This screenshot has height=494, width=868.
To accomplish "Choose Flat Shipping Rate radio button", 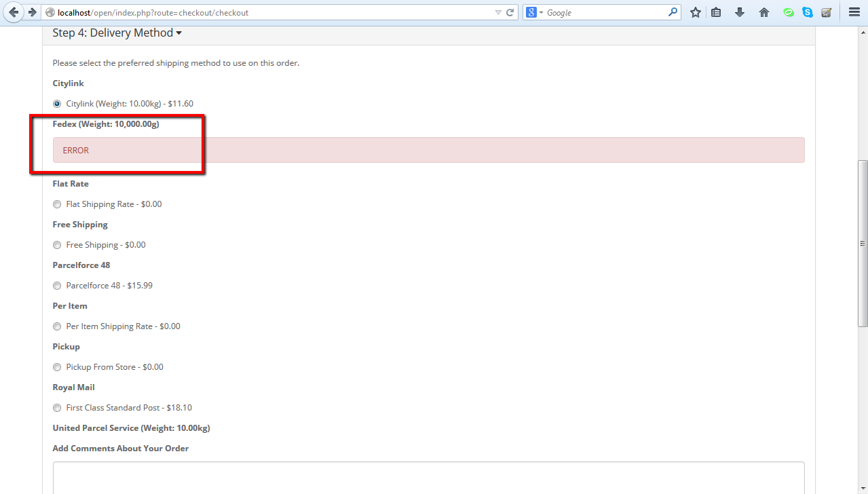I will pos(57,204).
